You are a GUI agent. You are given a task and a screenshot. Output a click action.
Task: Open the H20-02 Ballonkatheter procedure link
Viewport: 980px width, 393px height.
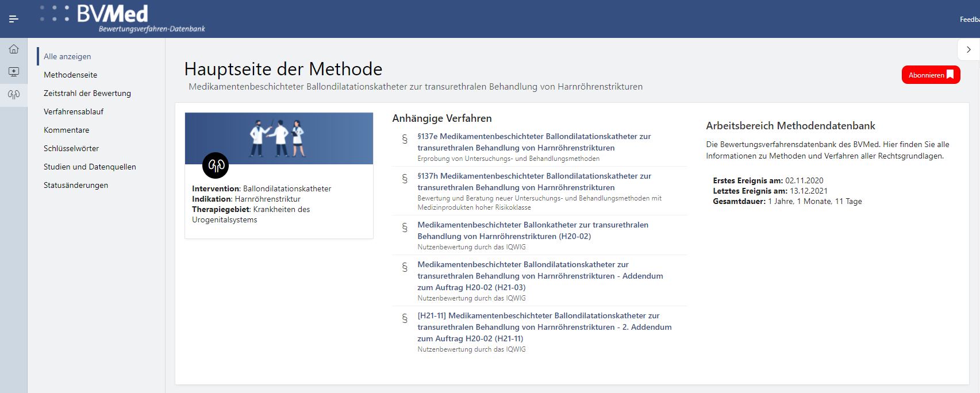coord(532,230)
